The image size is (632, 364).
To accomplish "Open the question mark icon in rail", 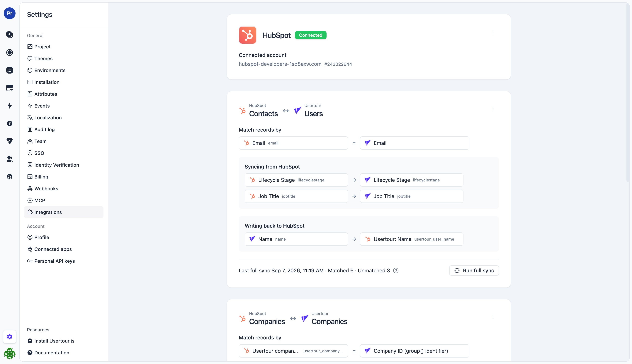I will [x=9, y=123].
